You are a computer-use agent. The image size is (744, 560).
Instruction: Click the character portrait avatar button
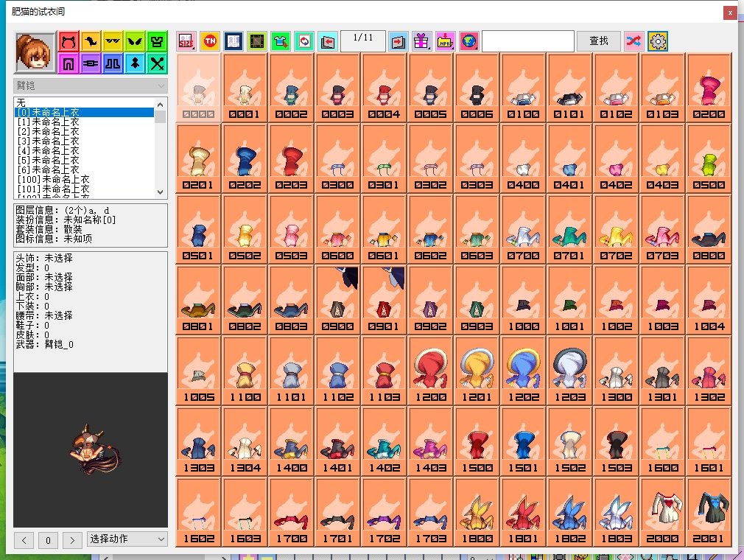point(35,52)
